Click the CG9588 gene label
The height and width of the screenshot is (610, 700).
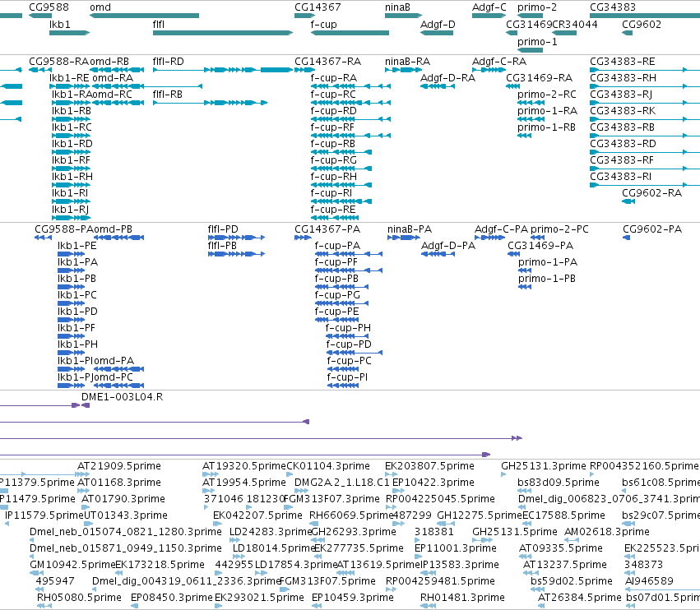49,7
